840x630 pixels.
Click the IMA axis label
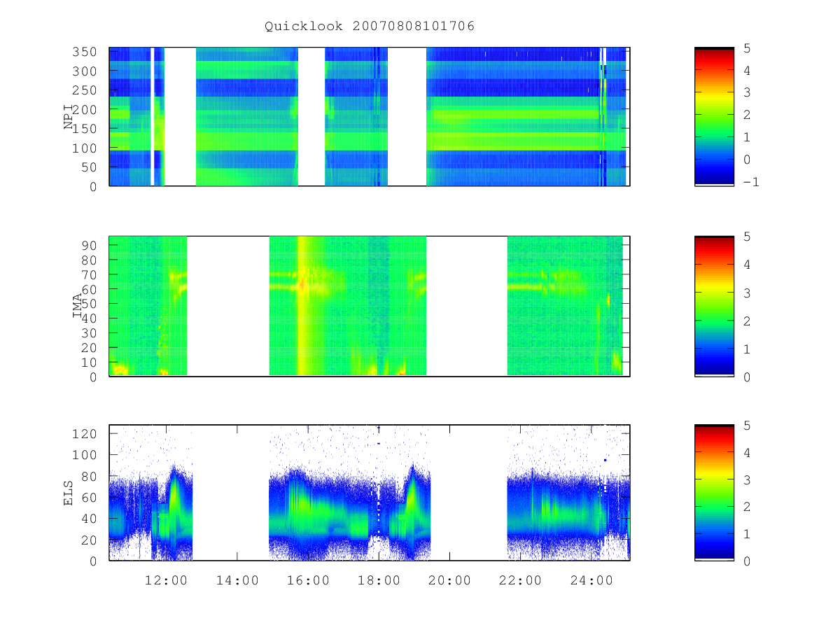point(78,306)
